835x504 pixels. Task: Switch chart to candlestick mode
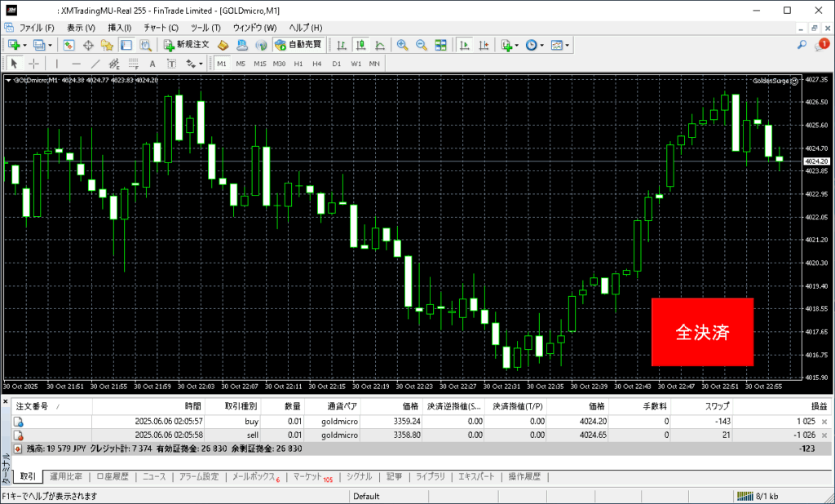[360, 45]
